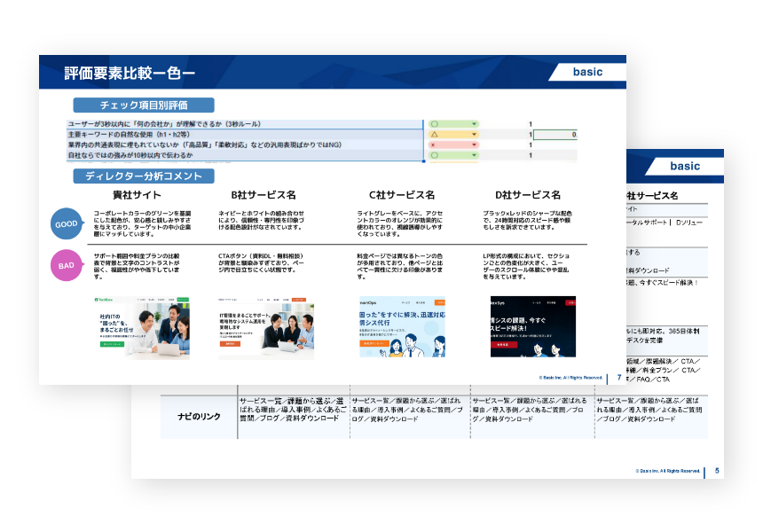Click the selected score cell showing 0
This screenshot has height=532, width=763.
[555, 135]
